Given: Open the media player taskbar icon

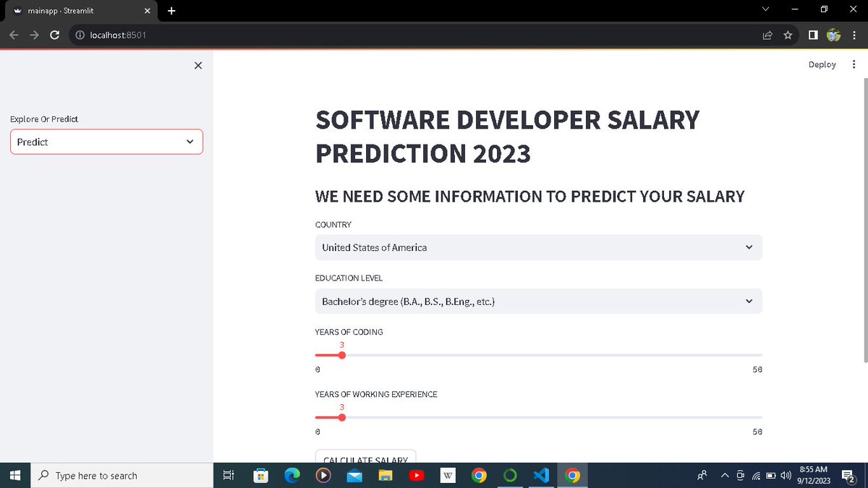Looking at the screenshot, I should (x=323, y=475).
